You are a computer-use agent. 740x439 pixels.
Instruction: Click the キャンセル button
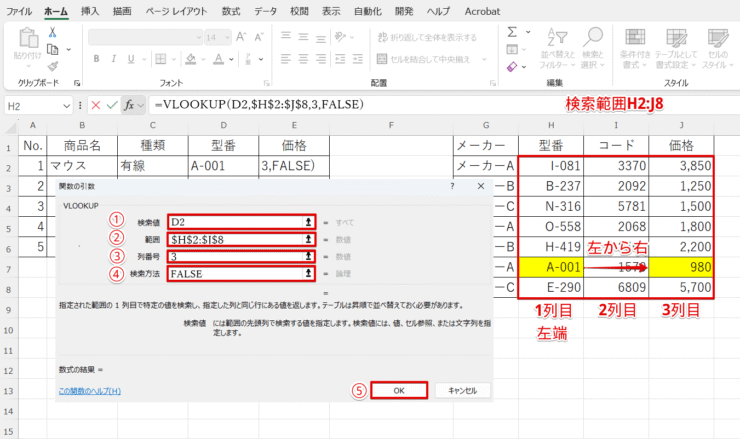point(462,390)
